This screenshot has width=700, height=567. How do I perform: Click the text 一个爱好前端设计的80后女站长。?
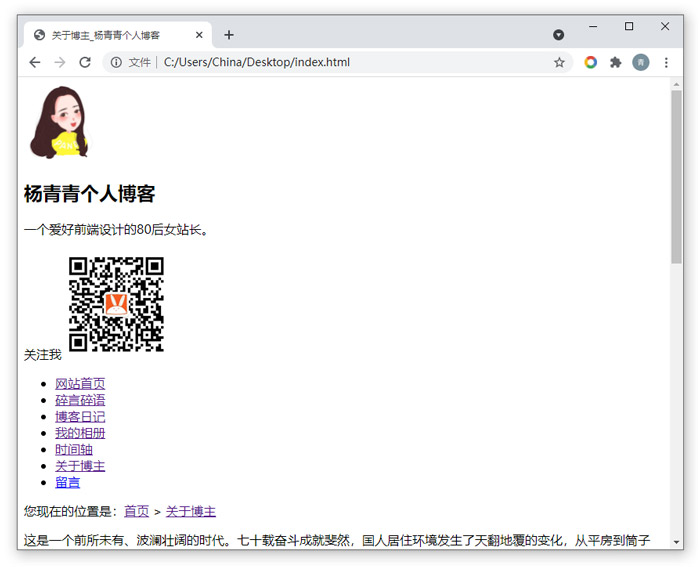point(116,230)
